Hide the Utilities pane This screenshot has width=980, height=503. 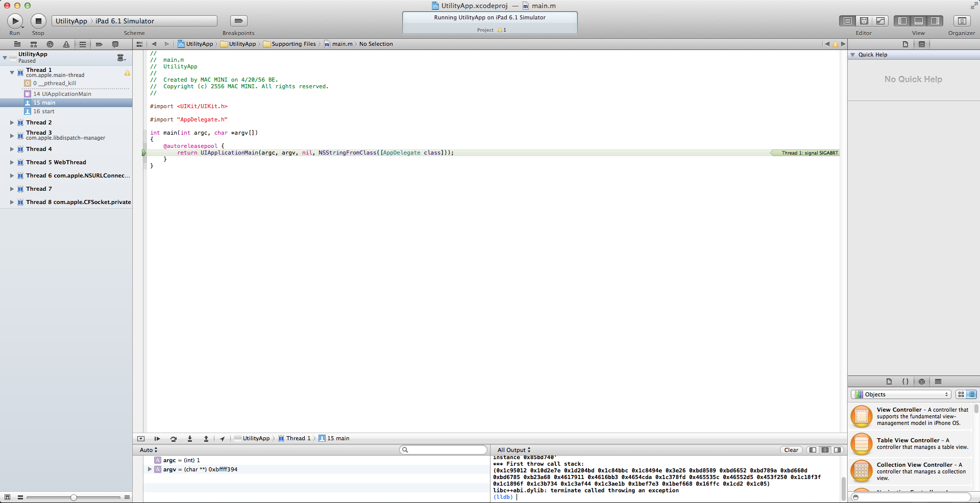coord(935,21)
